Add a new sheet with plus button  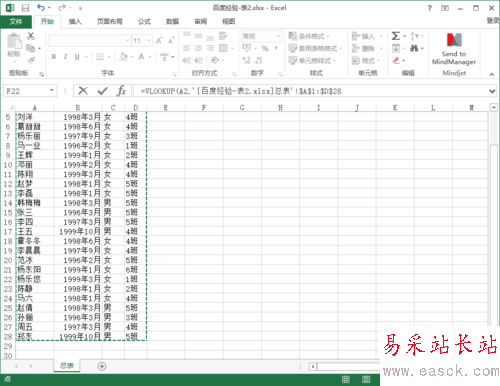102,366
